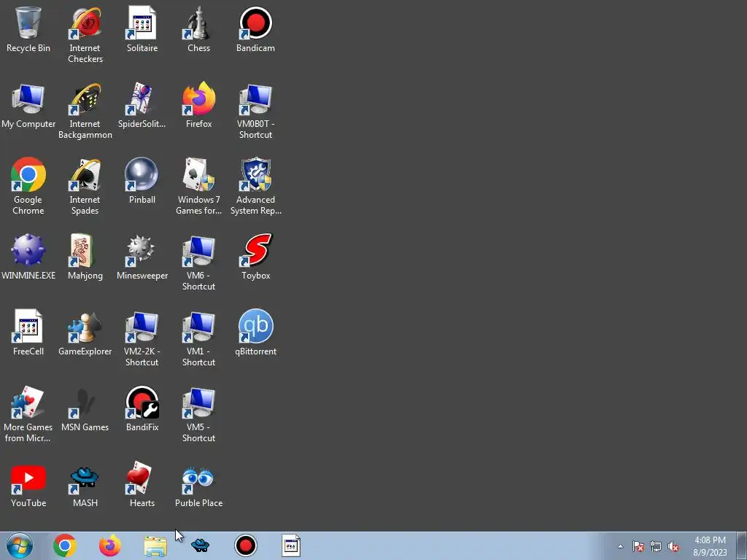
Task: Select More Games from Microsoft icon
Action: (28, 414)
